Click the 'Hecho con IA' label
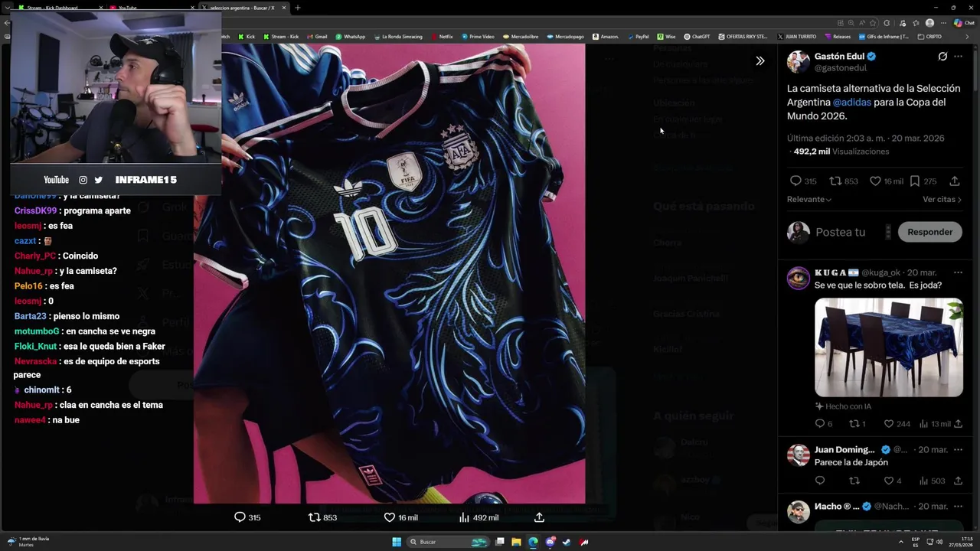The width and height of the screenshot is (980, 551). point(843,406)
